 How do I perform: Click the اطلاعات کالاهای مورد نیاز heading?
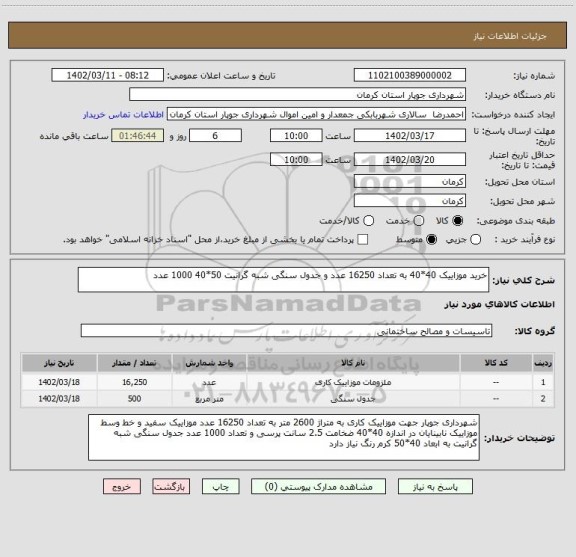[500, 304]
